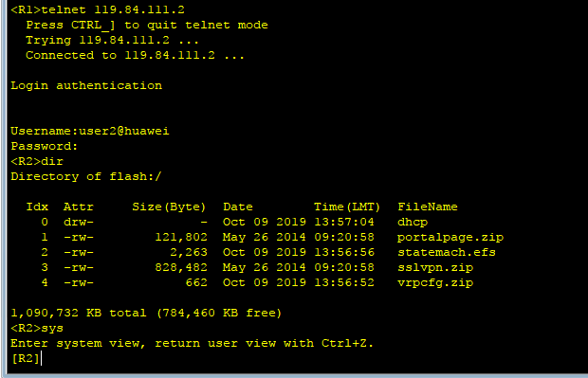Click the Password: prompt line

click(x=45, y=146)
